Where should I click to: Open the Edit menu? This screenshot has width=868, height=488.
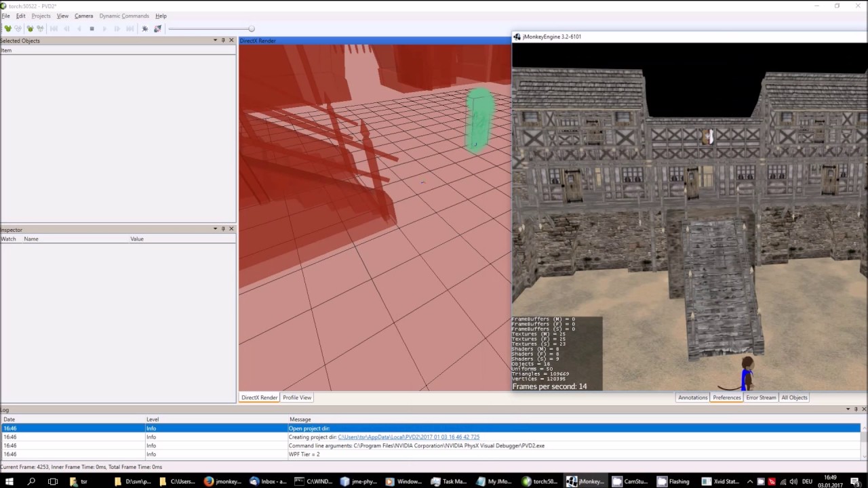tap(20, 16)
